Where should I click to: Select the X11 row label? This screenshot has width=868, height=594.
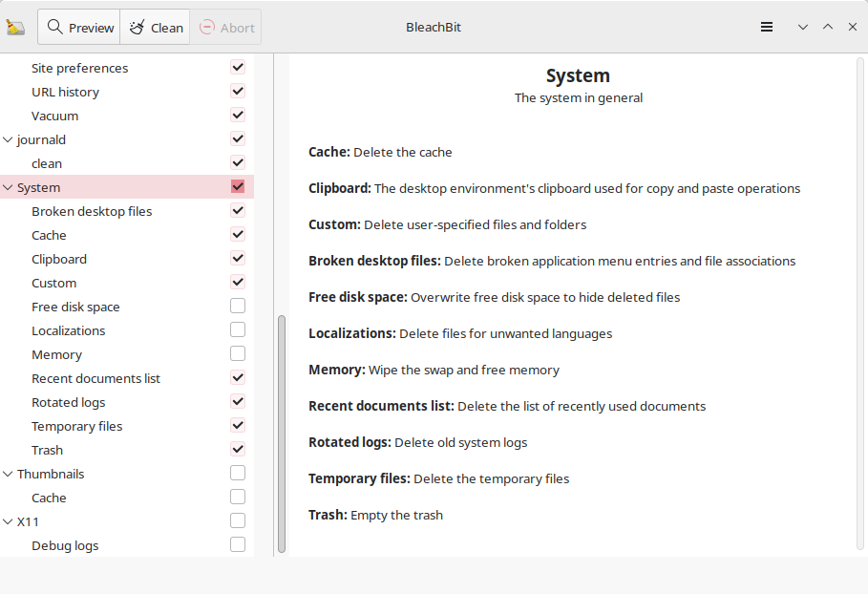coord(28,521)
